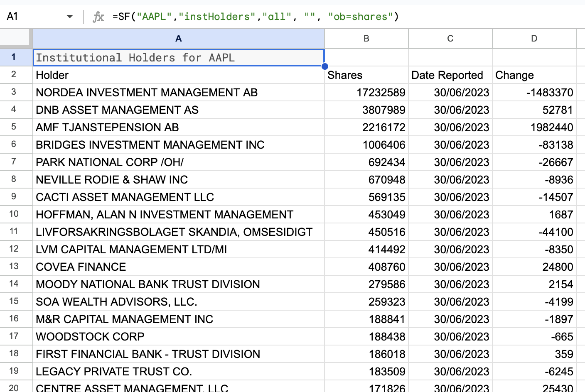Select the 'Change' header cell
Screen dimensions: 585x392
534,75
